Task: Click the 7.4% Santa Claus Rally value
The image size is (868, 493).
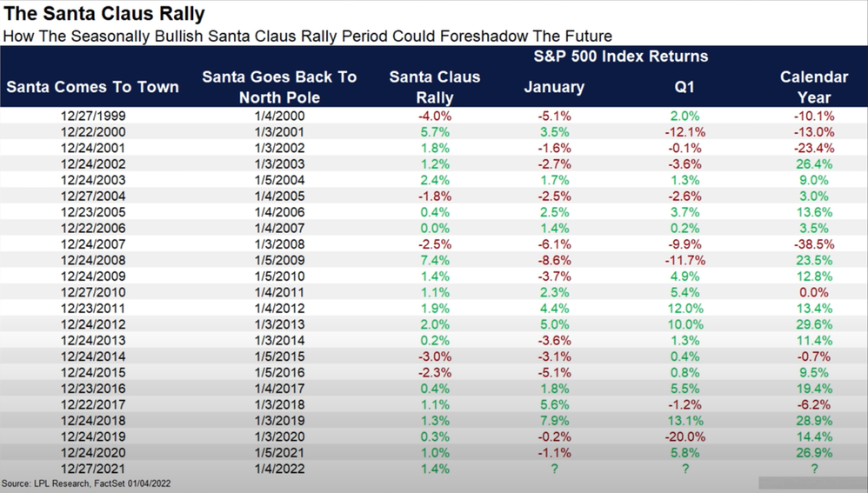Action: (434, 260)
